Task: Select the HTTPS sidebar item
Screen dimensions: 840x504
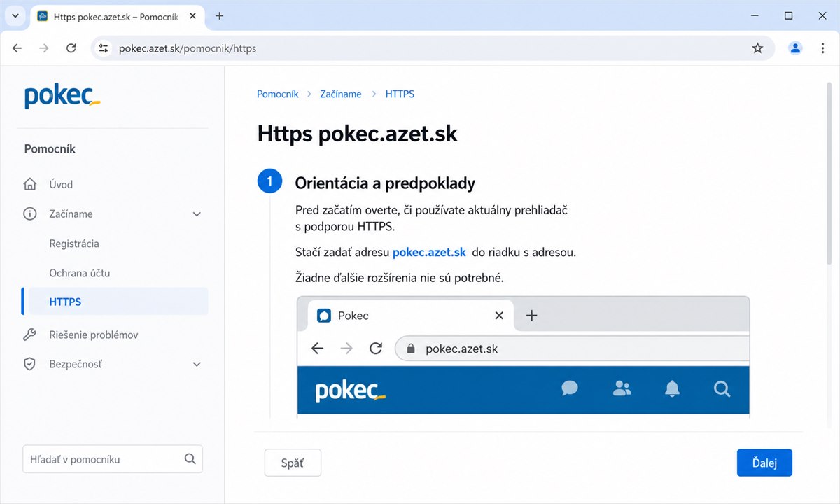Action: click(x=115, y=302)
